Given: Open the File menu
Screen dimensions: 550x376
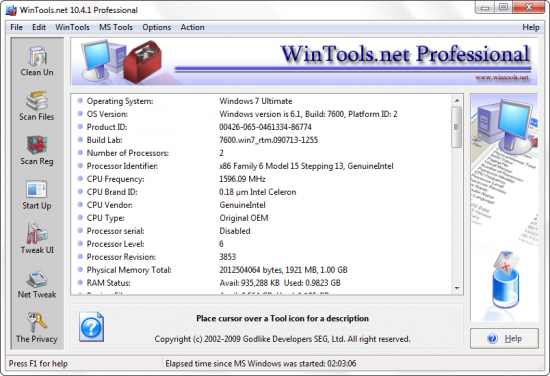Looking at the screenshot, I should pos(16,27).
